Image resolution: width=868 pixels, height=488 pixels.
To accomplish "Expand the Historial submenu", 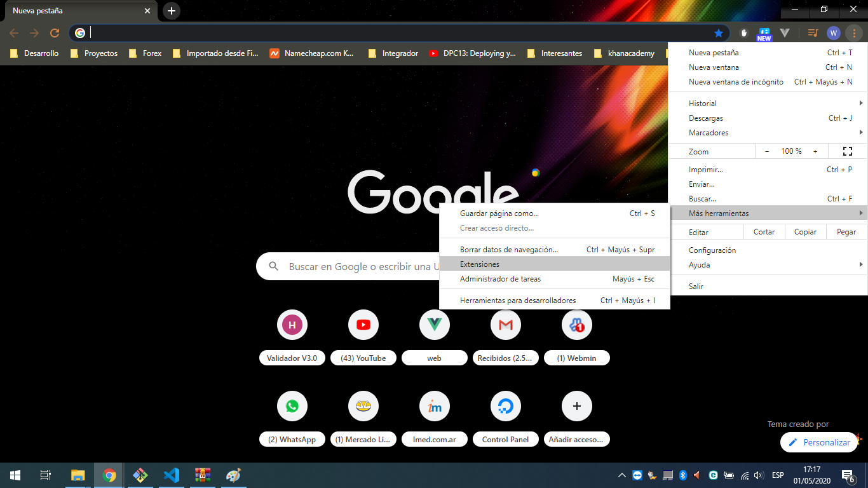I will pos(703,103).
